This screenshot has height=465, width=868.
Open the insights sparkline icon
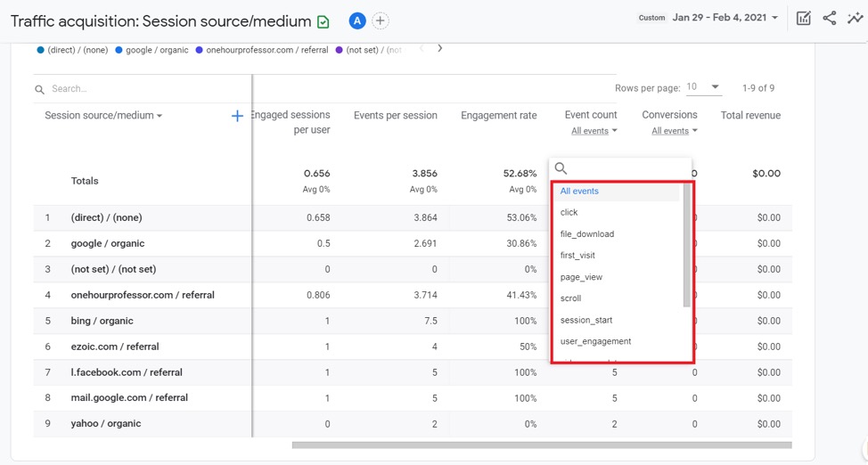[x=855, y=18]
